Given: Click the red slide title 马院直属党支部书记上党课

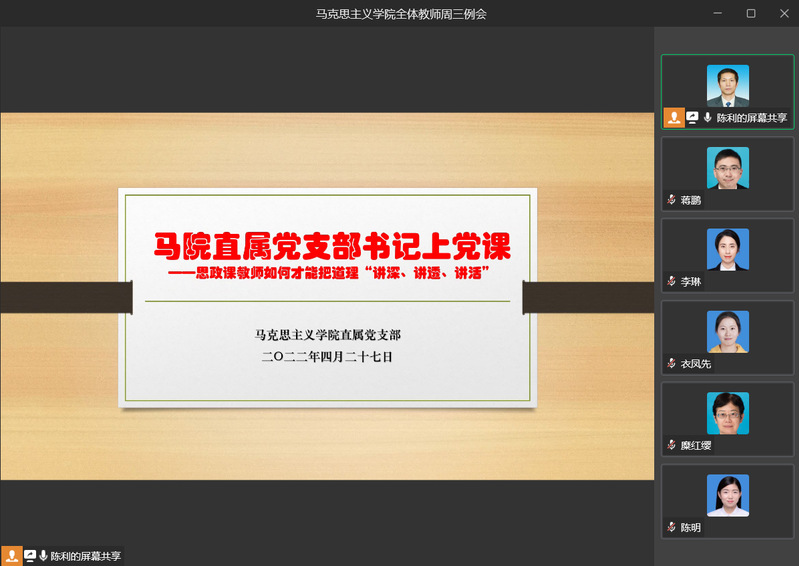Looking at the screenshot, I should pos(331,245).
